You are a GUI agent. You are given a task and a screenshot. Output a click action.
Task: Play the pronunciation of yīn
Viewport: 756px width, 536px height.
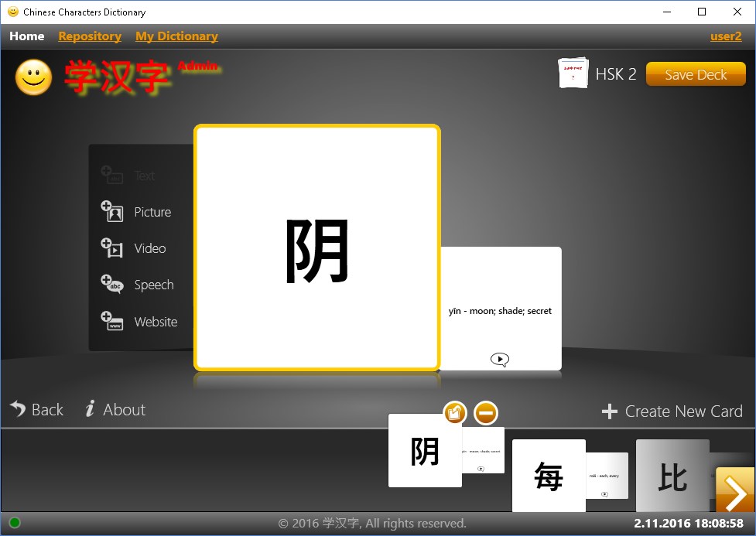click(500, 359)
